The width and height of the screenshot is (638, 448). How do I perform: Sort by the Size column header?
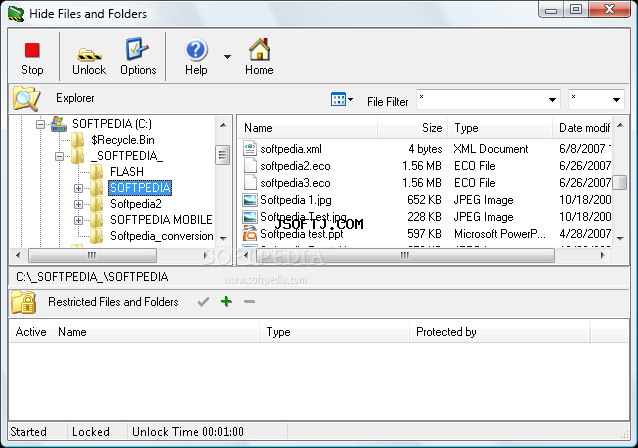413,128
